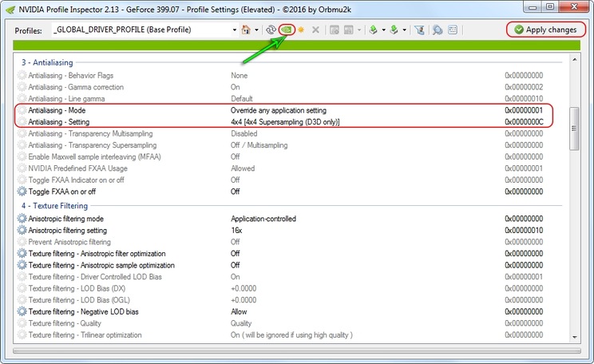Image resolution: width=594 pixels, height=364 pixels.
Task: Select 'Enable Maxwell sample interleaving (MFAA)'
Action: [x=94, y=156]
